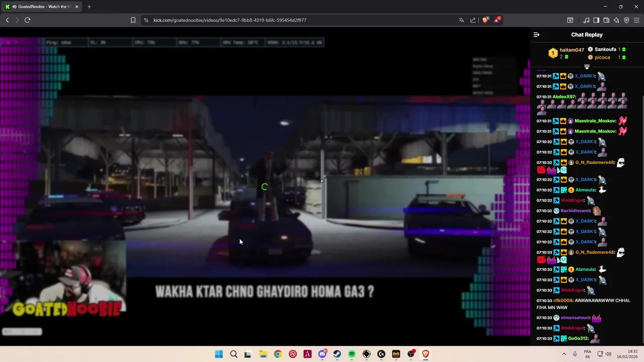Open a new browser tab

(x=89, y=7)
